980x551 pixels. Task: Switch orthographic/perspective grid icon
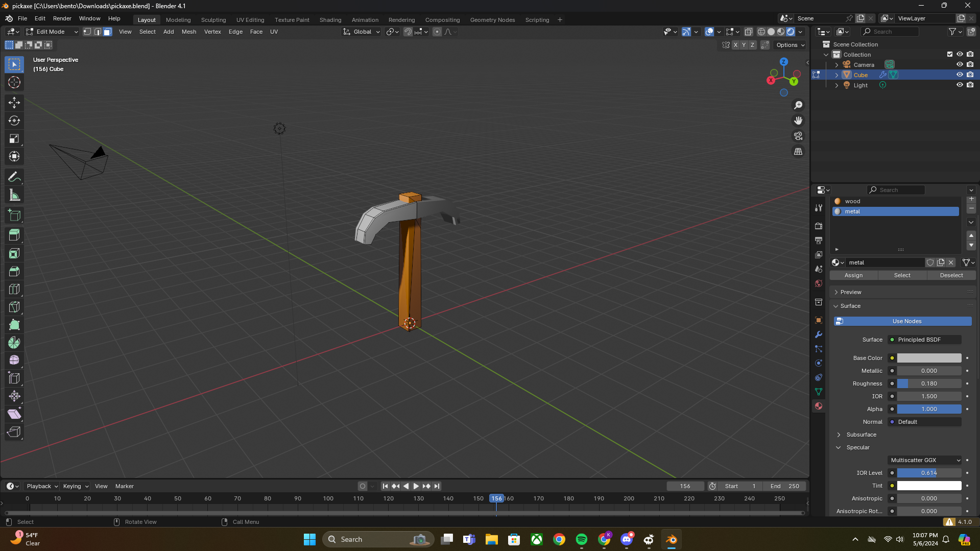click(798, 152)
